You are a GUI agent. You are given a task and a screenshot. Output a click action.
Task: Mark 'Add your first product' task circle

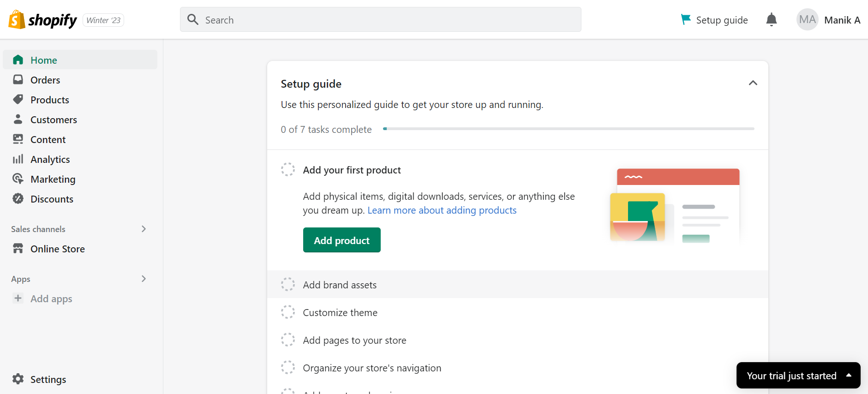click(288, 169)
